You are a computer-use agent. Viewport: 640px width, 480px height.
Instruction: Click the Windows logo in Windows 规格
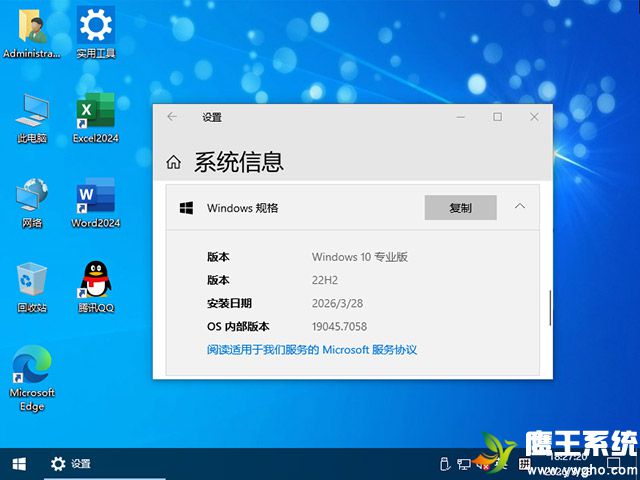click(187, 208)
